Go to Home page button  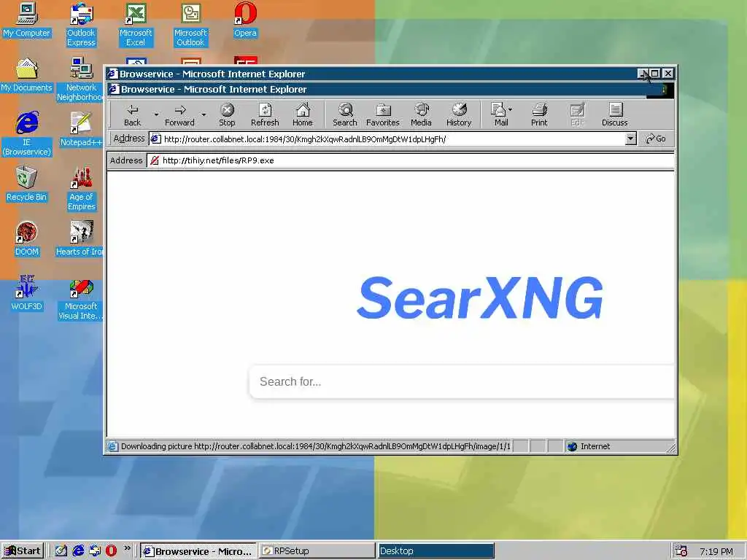tap(303, 114)
